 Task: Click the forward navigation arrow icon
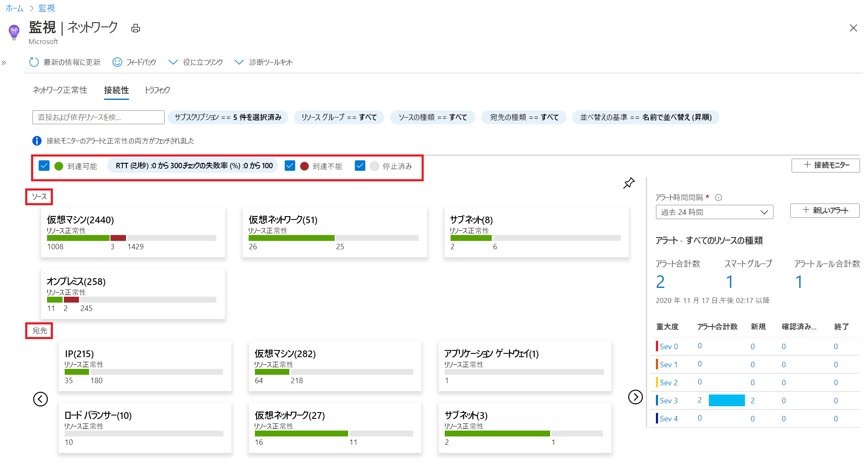click(x=635, y=398)
